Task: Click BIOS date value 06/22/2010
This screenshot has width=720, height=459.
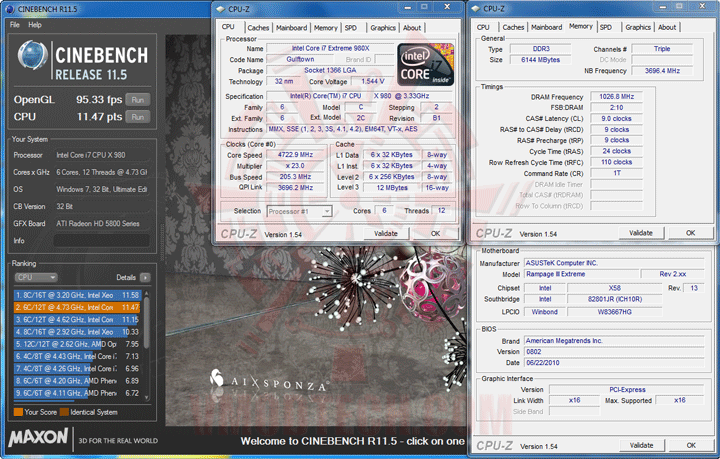Action: coord(614,363)
